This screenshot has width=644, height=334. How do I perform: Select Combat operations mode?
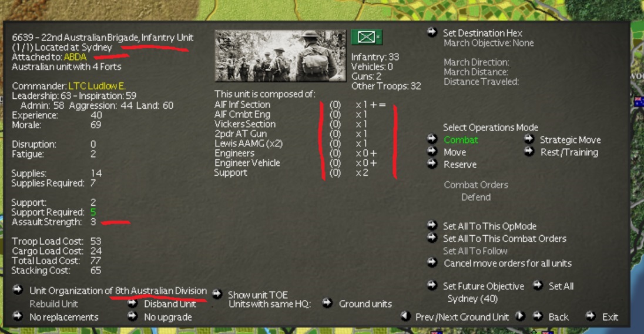click(x=461, y=140)
